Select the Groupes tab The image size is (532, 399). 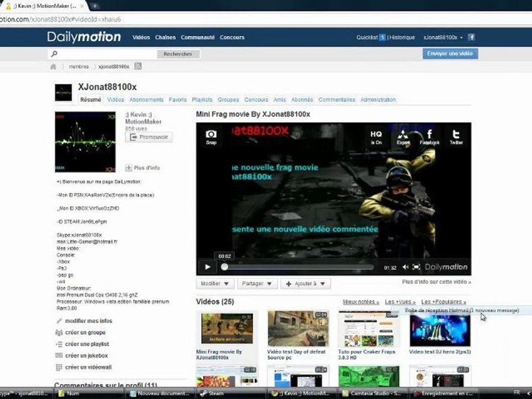coord(228,99)
